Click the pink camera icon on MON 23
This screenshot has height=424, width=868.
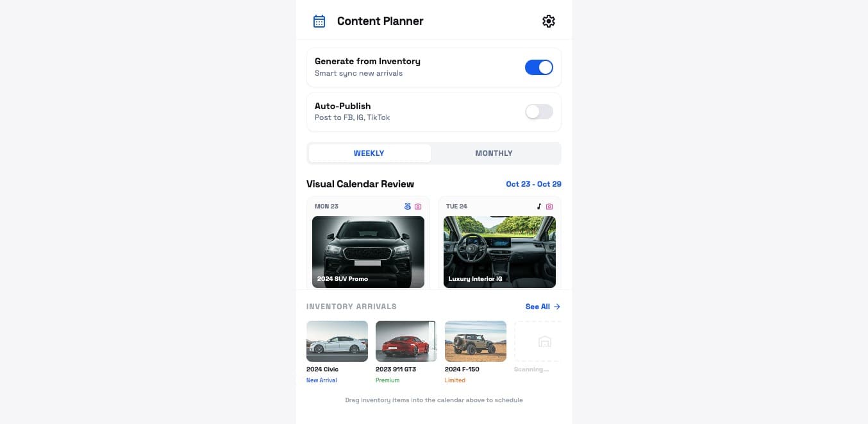[x=418, y=207]
